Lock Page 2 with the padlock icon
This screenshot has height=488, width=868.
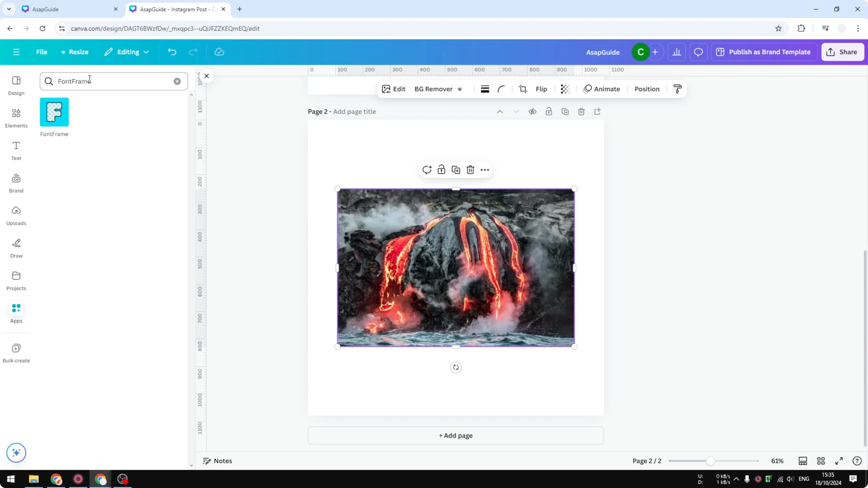point(549,112)
